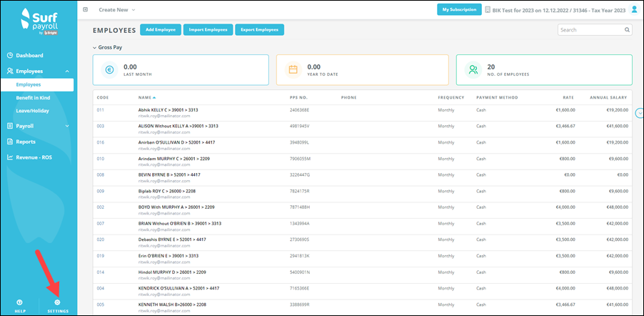
Task: Open Leave/Holiday submenu item
Action: tap(32, 111)
